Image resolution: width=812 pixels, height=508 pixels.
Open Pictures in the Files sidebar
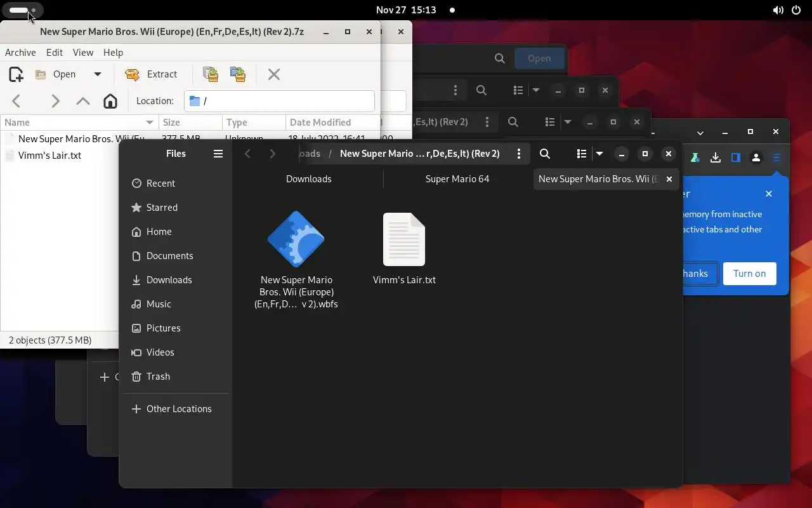pyautogui.click(x=176, y=328)
